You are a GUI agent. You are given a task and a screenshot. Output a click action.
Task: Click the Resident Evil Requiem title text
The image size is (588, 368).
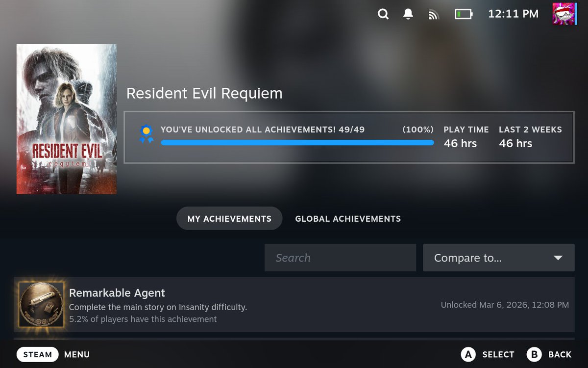[204, 93]
